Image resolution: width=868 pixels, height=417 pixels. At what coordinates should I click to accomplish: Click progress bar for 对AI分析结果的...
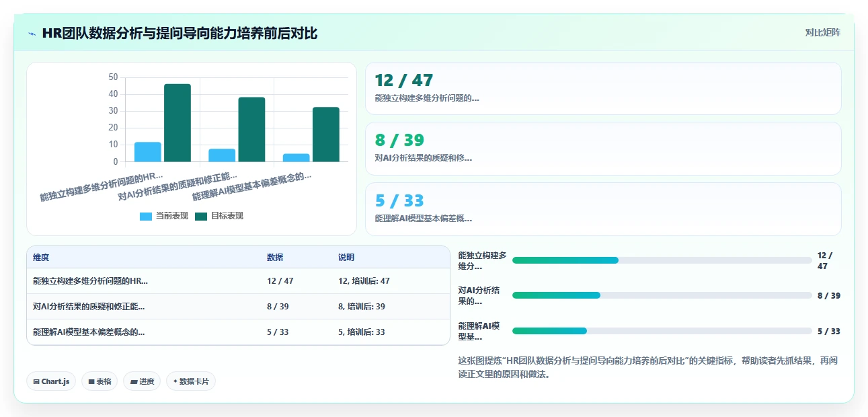click(662, 295)
